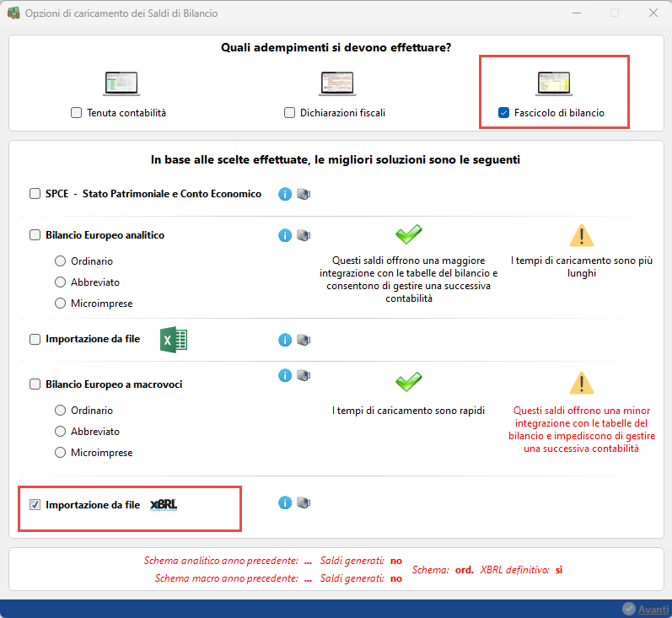Close the Opzioni di caricamento window
Viewport: 672px width, 618px height.
[653, 13]
